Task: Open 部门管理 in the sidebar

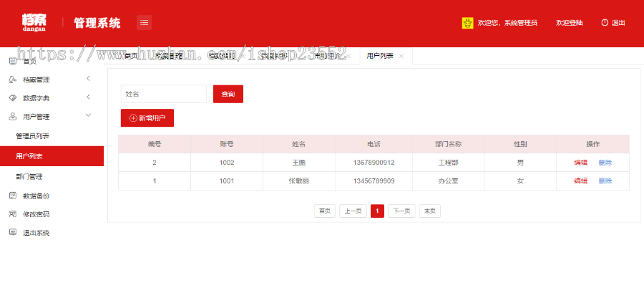Action: coord(29,176)
